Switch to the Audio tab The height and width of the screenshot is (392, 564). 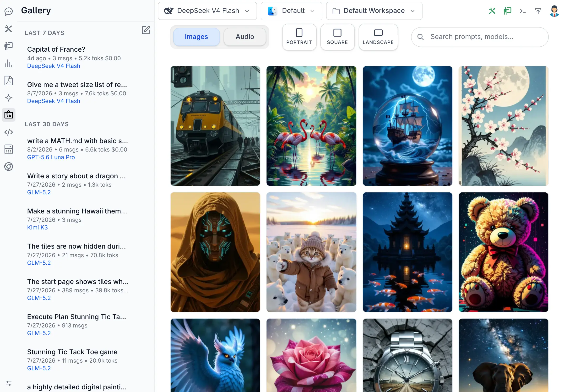pyautogui.click(x=244, y=37)
